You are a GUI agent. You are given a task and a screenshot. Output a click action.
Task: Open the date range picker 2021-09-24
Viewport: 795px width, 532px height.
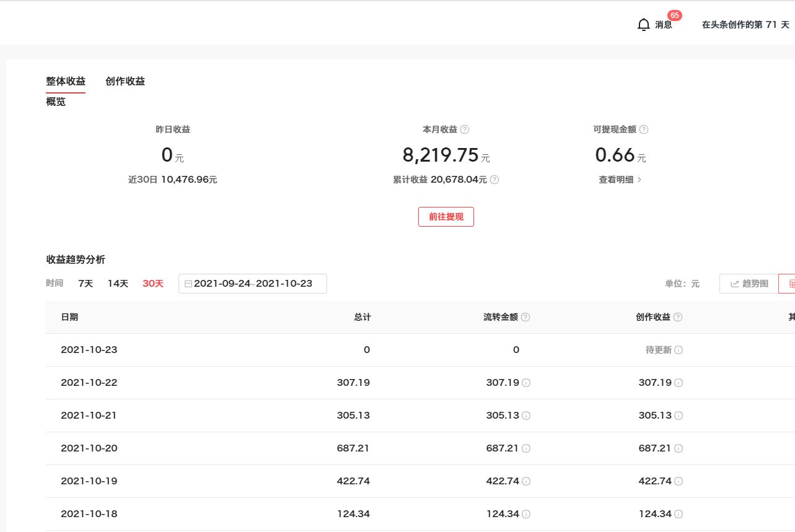tap(252, 284)
